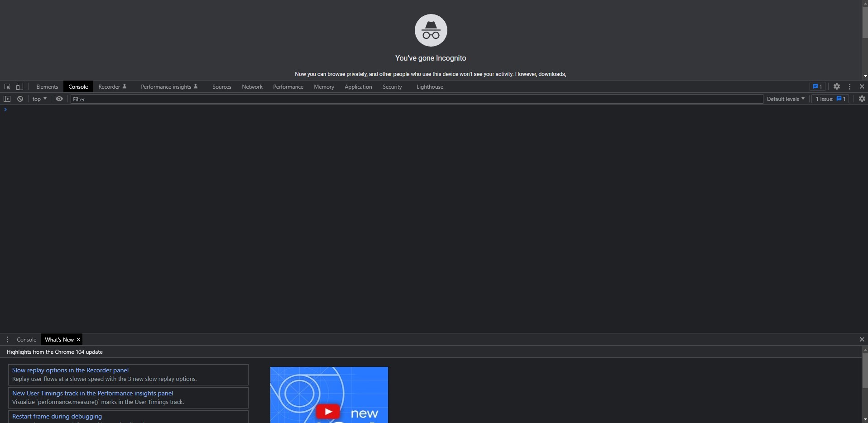Open the Network tab
Screen dimensions: 868x423
click(252, 87)
